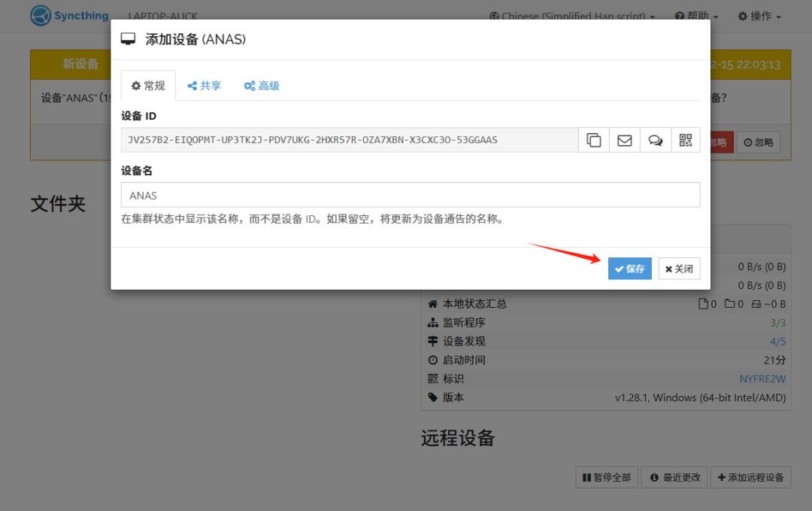Click 添加远程设备 button
This screenshot has width=812, height=511.
(751, 477)
